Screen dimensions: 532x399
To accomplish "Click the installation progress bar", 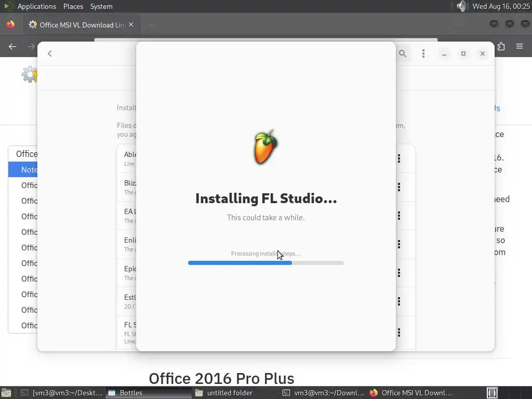I will 266,263.
